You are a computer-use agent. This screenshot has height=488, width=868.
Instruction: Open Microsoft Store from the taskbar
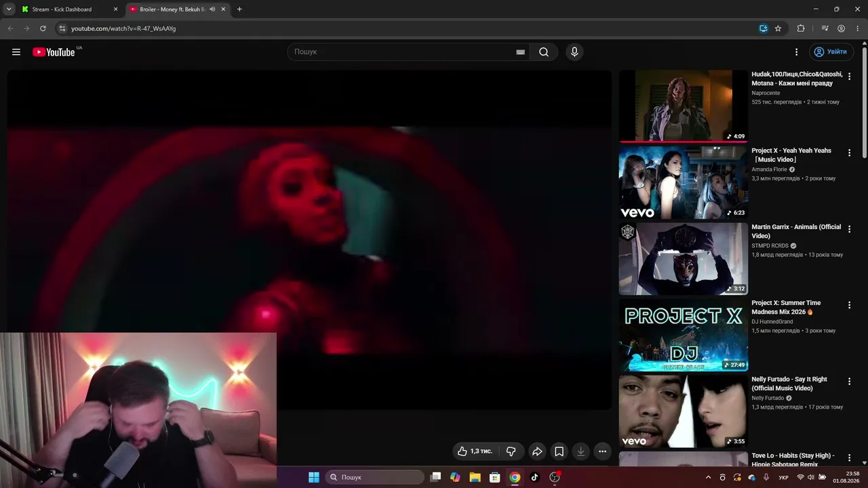click(495, 477)
